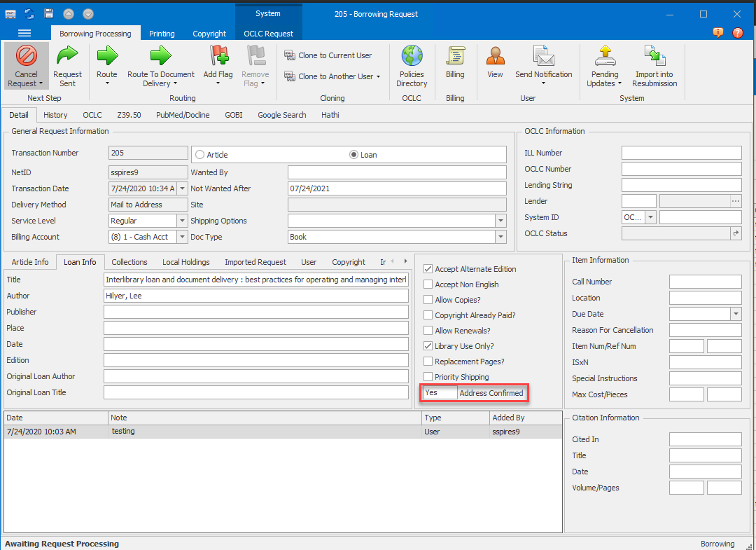Tick the Priority Shipping checkbox

pyautogui.click(x=428, y=377)
